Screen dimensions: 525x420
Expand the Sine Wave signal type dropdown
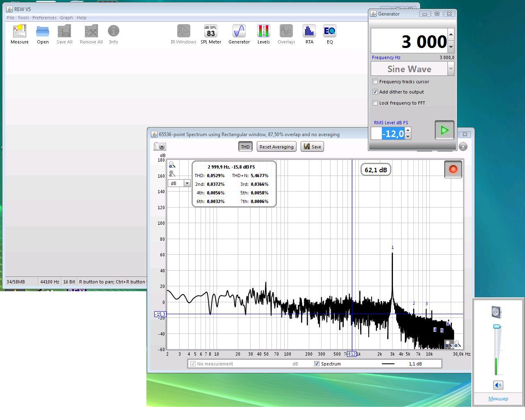click(451, 69)
